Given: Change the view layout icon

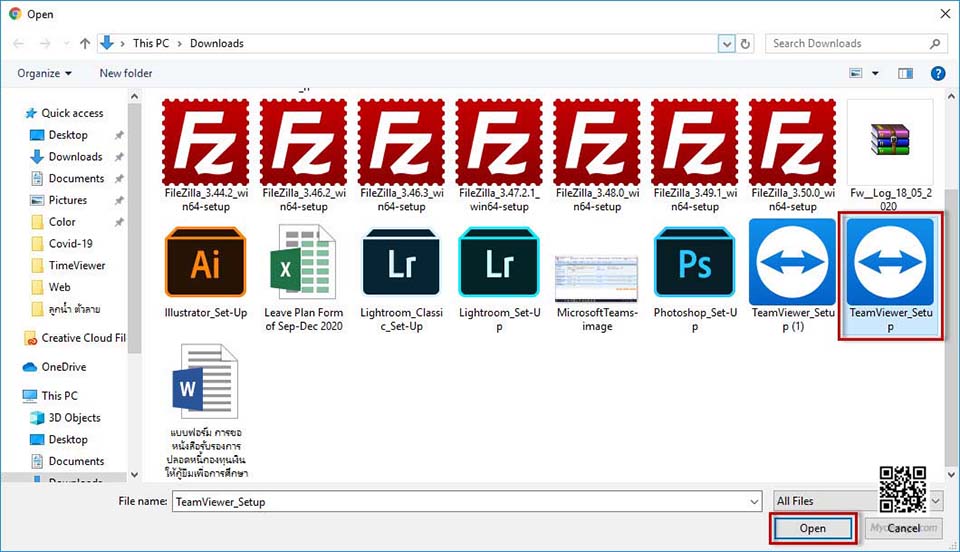Looking at the screenshot, I should (856, 73).
